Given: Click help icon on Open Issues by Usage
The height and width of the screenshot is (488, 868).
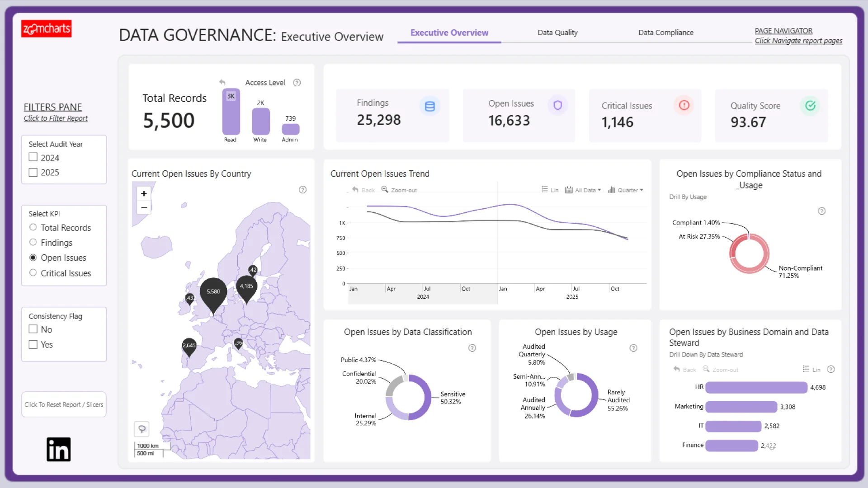Looking at the screenshot, I should (x=633, y=348).
